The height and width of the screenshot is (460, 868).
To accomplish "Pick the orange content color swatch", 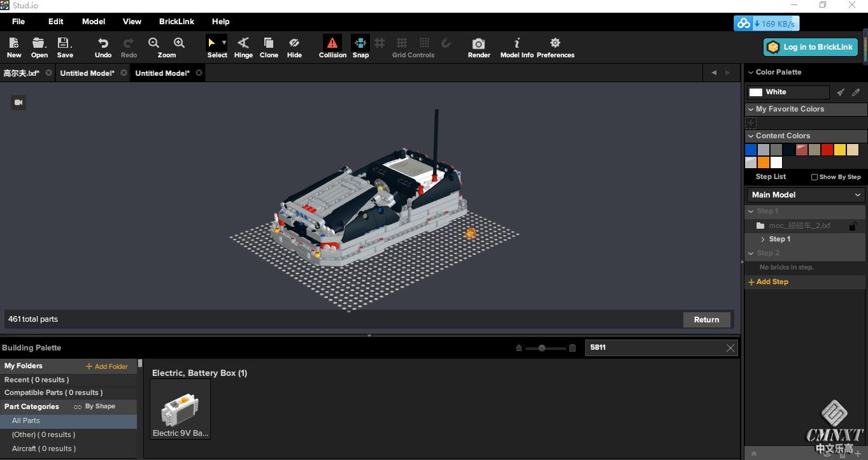I will (x=764, y=162).
